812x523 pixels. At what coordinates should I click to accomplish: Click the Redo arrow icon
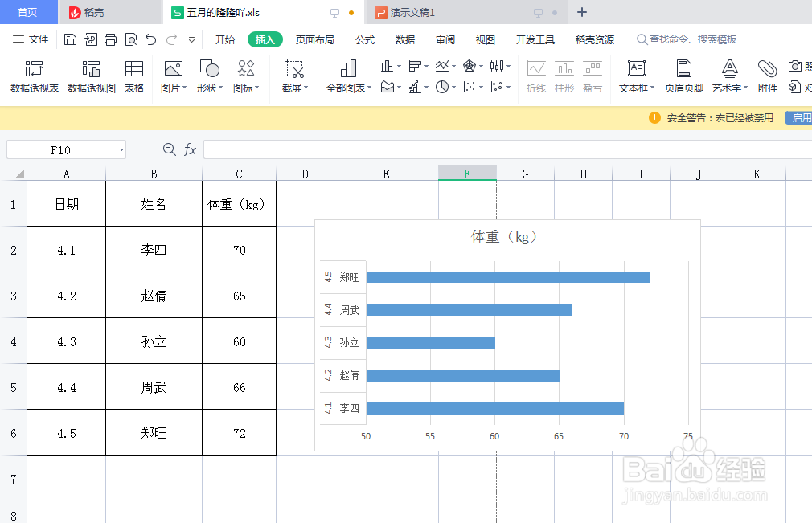[171, 39]
